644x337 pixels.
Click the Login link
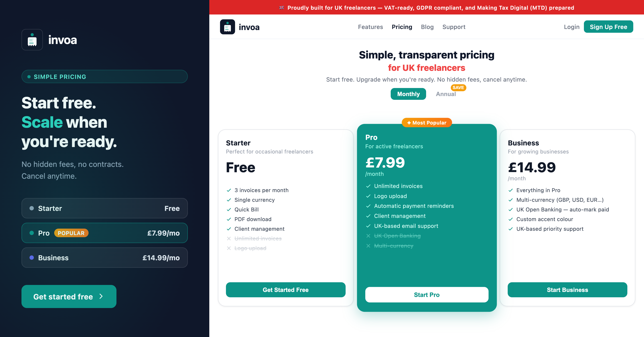[572, 27]
